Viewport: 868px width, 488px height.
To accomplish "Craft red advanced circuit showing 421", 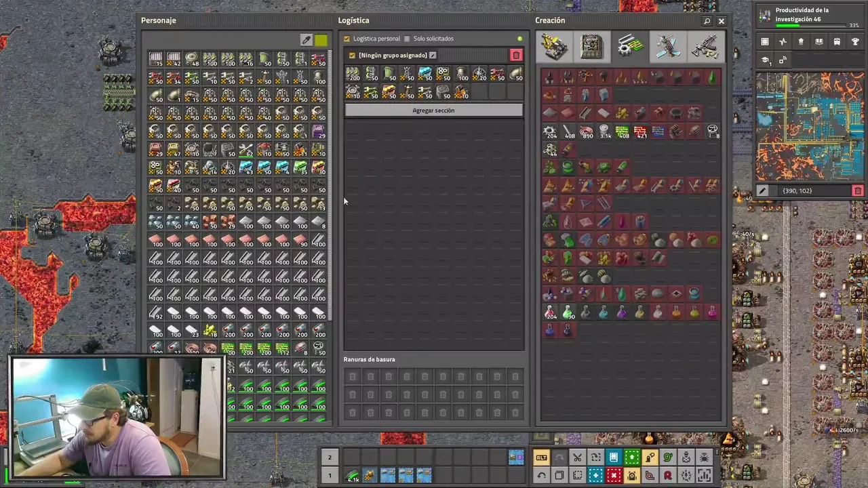I will (x=641, y=131).
